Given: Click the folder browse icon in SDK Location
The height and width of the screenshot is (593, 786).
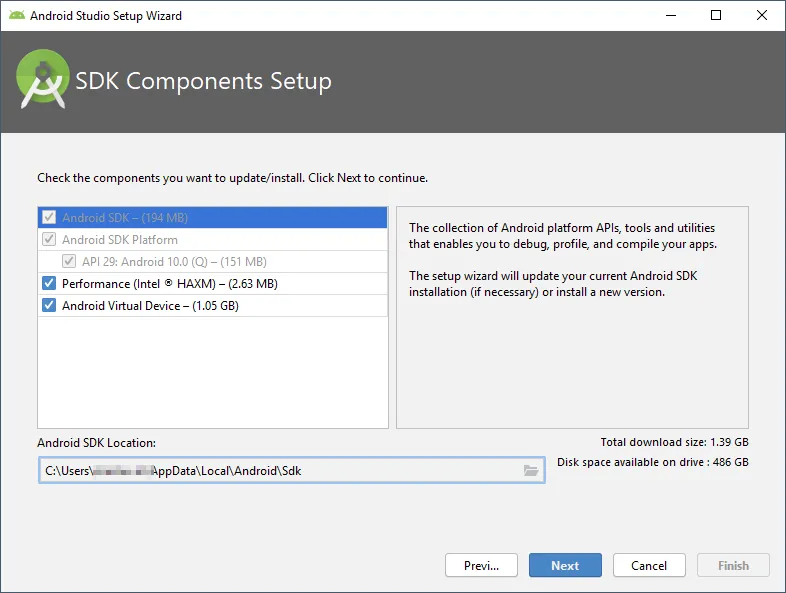Looking at the screenshot, I should 531,471.
